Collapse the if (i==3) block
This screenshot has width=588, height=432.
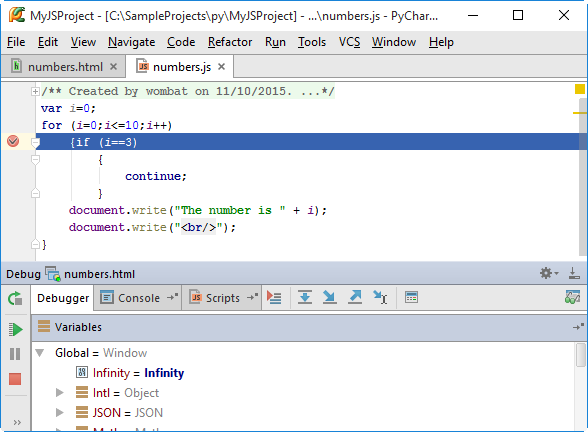35,142
